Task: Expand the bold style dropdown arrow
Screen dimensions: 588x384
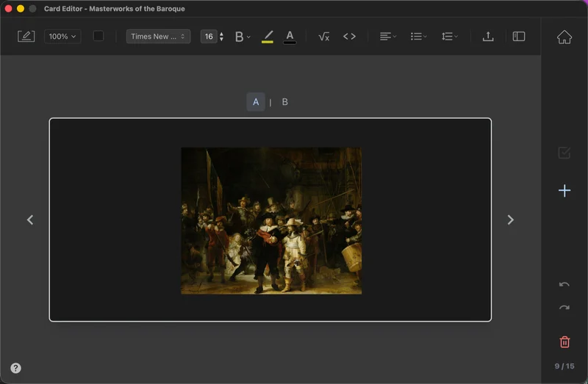Action: (248, 37)
